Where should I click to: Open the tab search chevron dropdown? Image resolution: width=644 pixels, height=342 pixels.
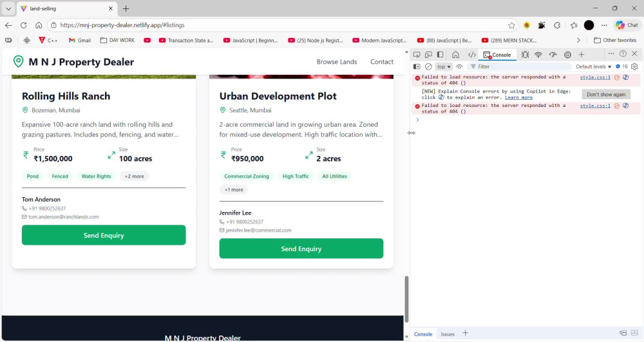pyautogui.click(x=8, y=8)
